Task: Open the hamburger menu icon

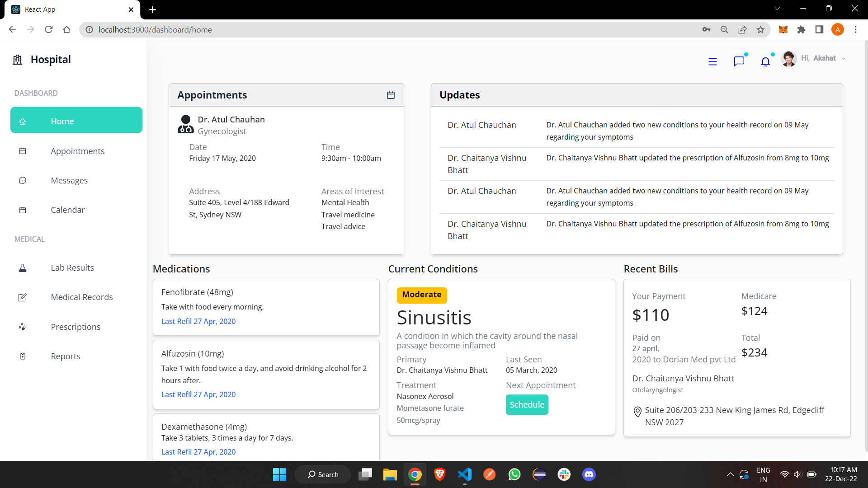Action: point(712,61)
